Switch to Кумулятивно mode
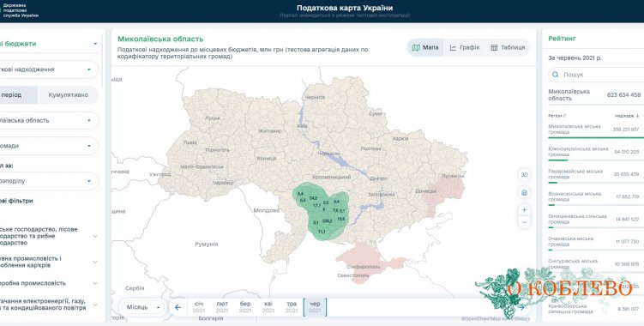The image size is (644, 326). point(69,94)
